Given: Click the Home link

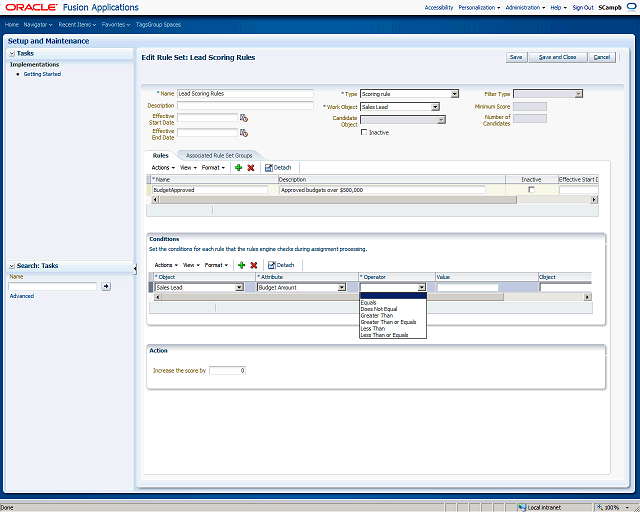Looking at the screenshot, I should (x=12, y=24).
